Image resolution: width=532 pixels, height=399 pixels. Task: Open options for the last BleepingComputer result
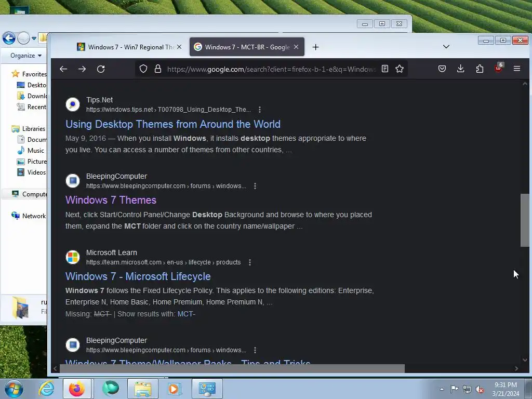click(255, 350)
